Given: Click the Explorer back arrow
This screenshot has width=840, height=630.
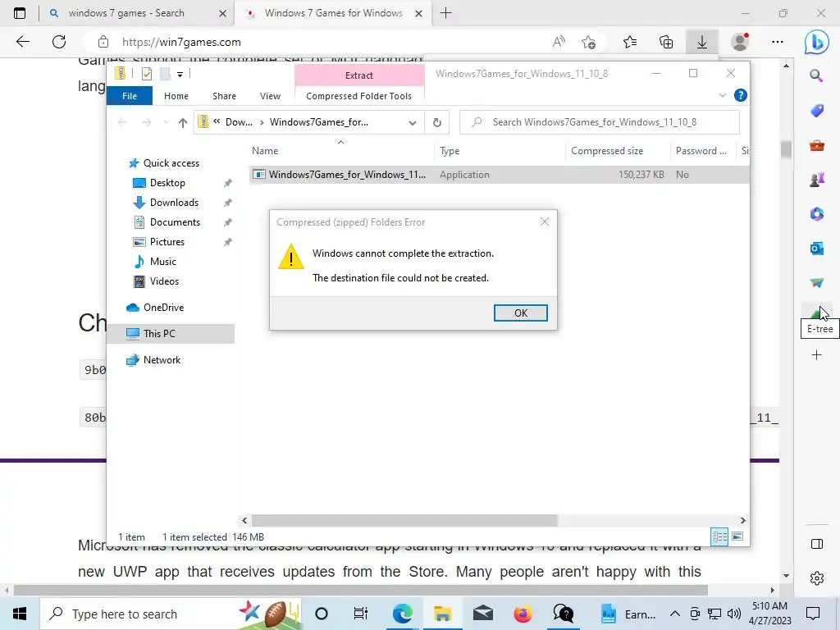Looking at the screenshot, I should pos(122,123).
